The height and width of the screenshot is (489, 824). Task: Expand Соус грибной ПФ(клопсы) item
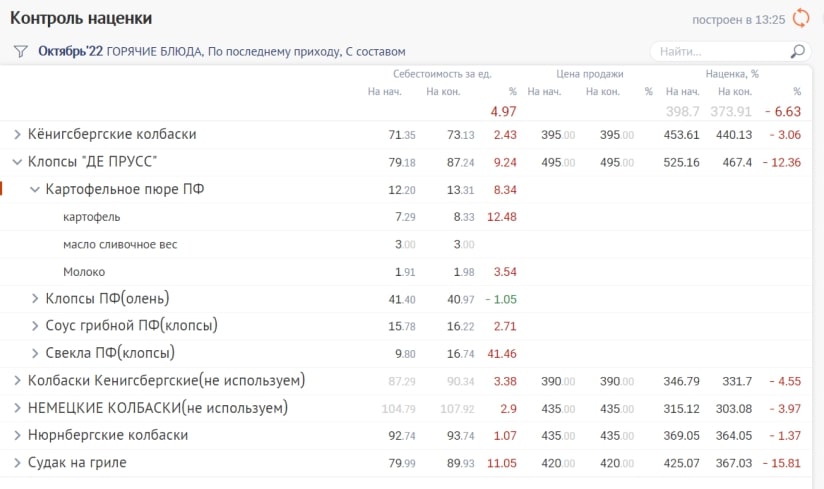point(35,325)
